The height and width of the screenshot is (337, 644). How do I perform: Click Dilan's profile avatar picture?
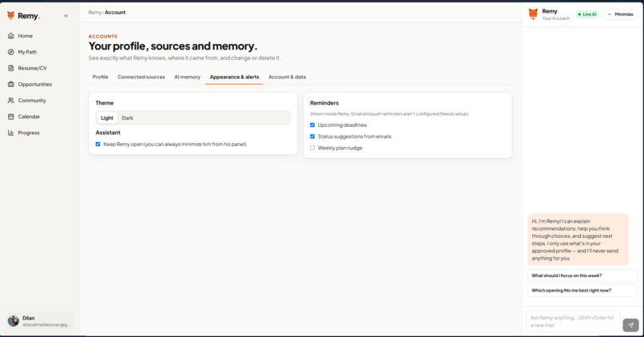(14, 321)
